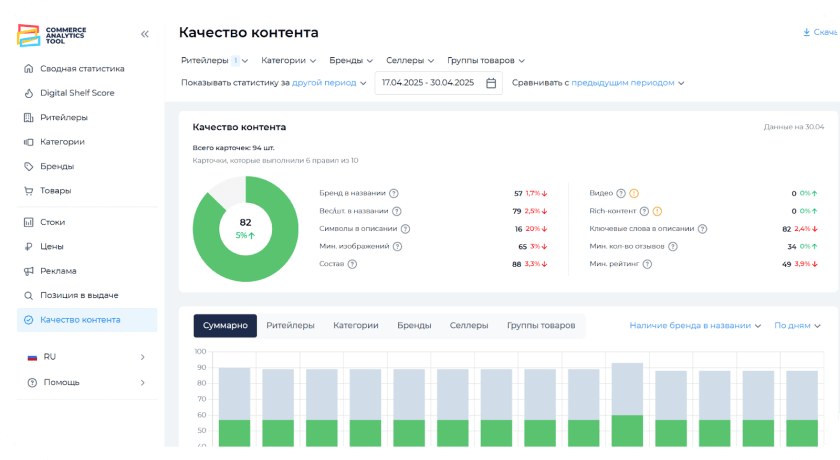Image resolution: width=840 pixels, height=460 pixels.
Task: Click the download icon next to Скачать
Action: click(806, 32)
